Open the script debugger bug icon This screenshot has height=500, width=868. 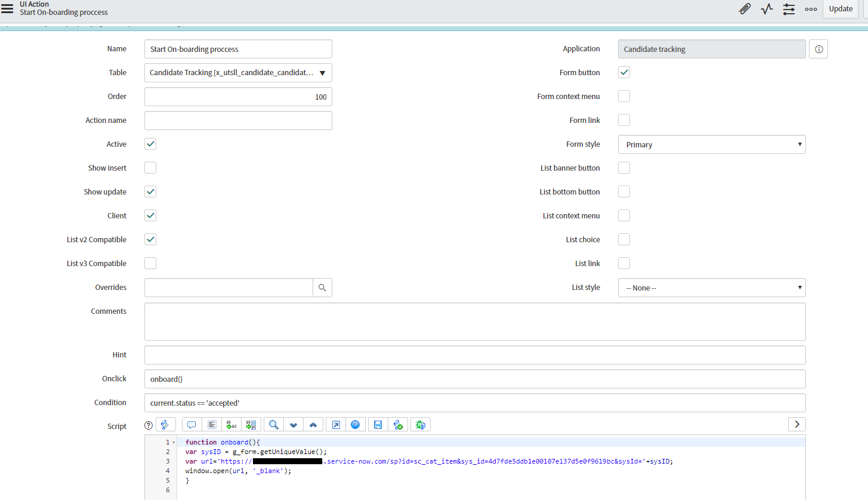pyautogui.click(x=421, y=425)
